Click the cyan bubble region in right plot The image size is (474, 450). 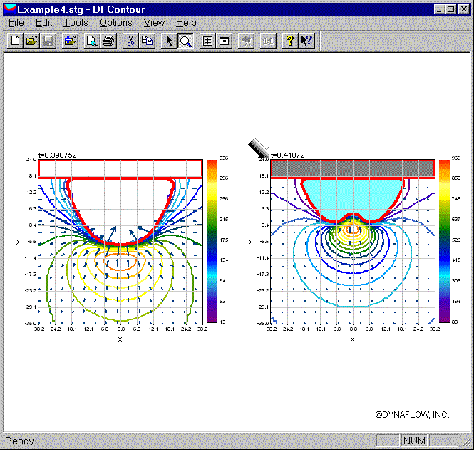pyautogui.click(x=352, y=197)
